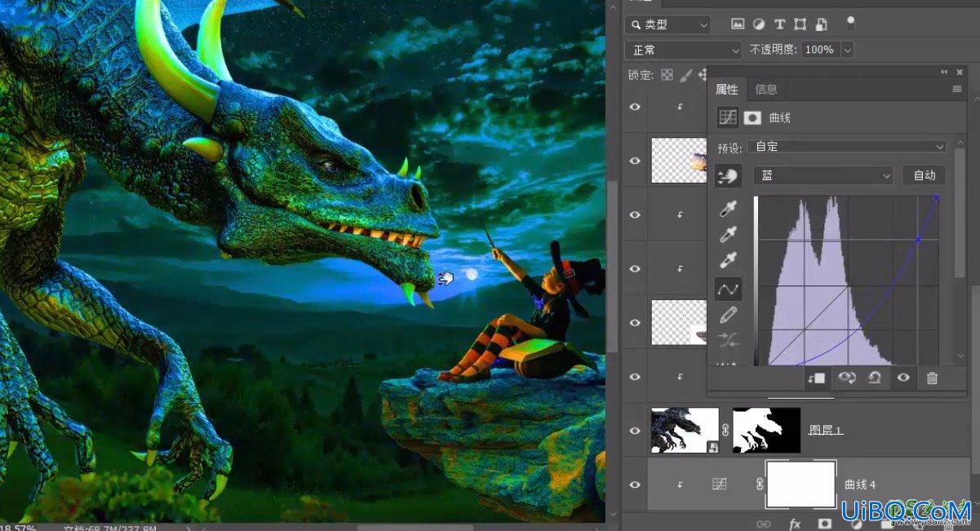Hide the 曲线 4 layer
The image size is (980, 531).
pyautogui.click(x=635, y=485)
